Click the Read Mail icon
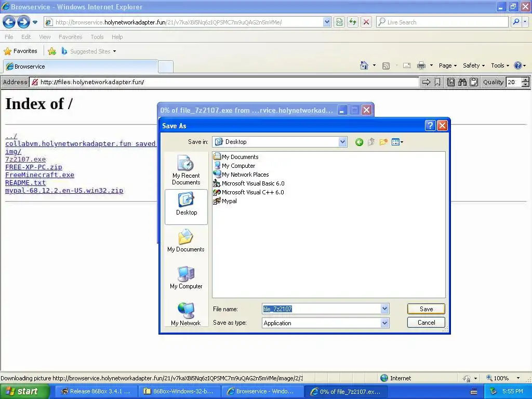 (407, 65)
